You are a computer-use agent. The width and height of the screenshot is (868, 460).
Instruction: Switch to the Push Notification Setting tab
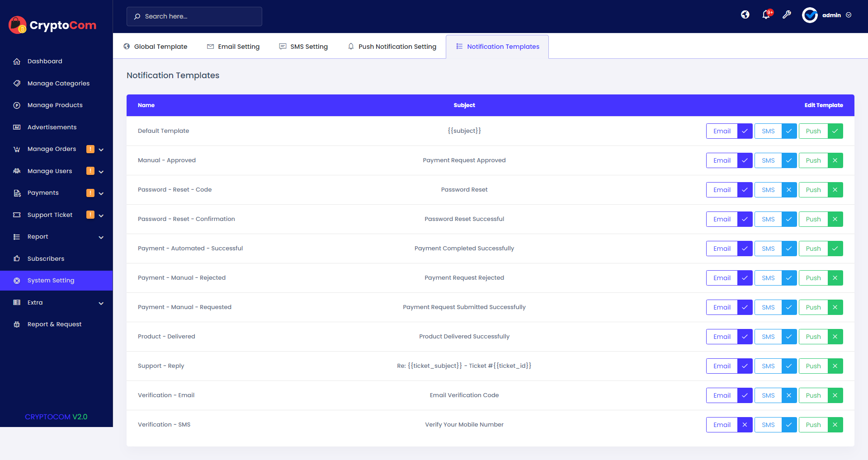(x=392, y=47)
